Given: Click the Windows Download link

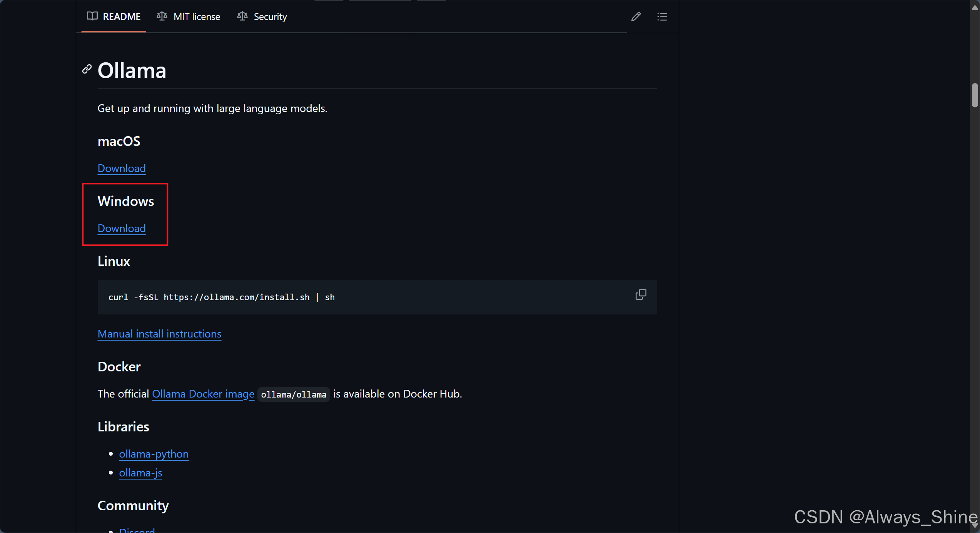Looking at the screenshot, I should (122, 228).
